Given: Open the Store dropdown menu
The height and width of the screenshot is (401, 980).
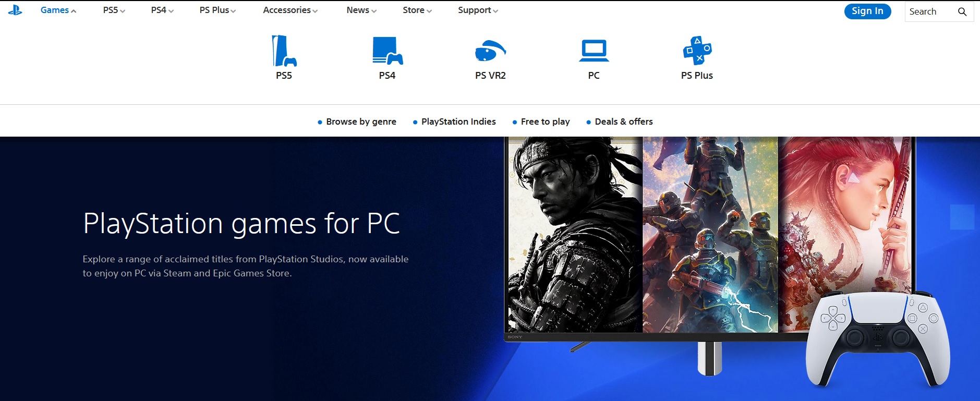Looking at the screenshot, I should coord(417,10).
